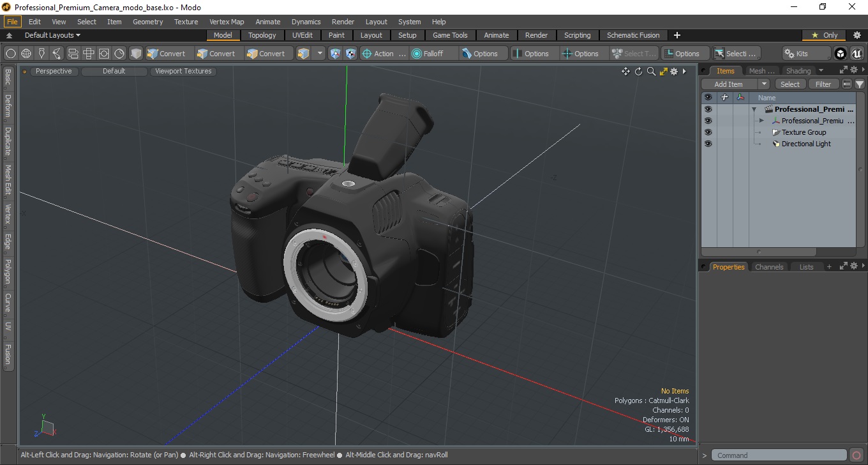Open the Add Item dropdown arrow
Screen dimensions: 868x465
point(764,84)
